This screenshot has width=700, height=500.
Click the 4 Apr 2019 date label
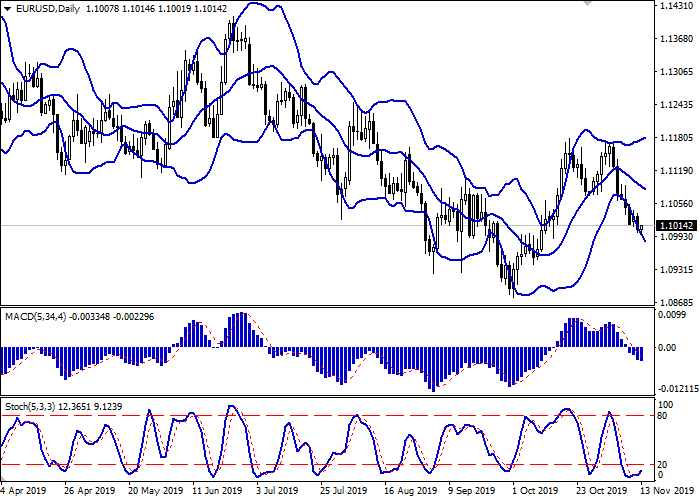pyautogui.click(x=23, y=492)
